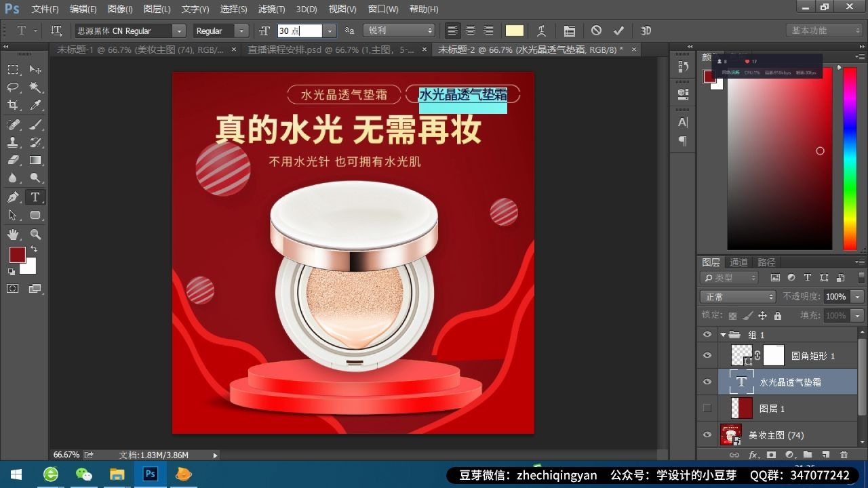Select the Rectangular Marquee tool

pyautogui.click(x=13, y=70)
